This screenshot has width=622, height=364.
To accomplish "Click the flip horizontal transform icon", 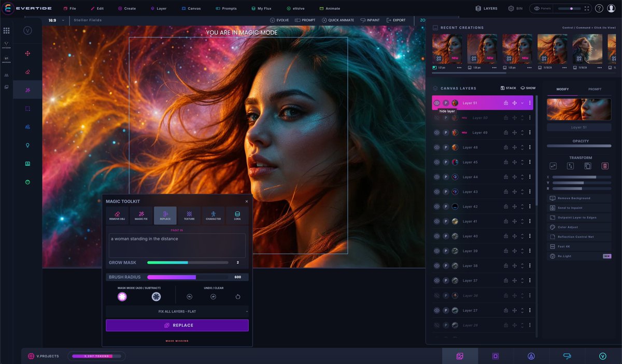I will point(553,166).
